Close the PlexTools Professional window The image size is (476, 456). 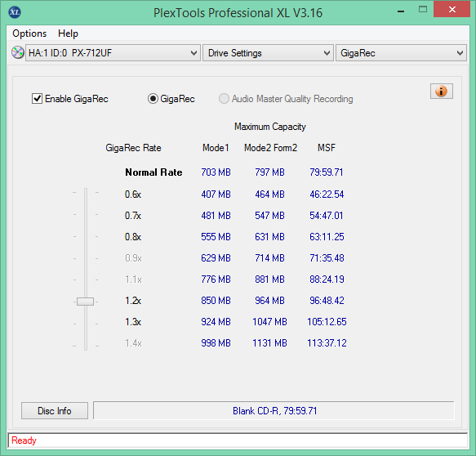click(452, 10)
